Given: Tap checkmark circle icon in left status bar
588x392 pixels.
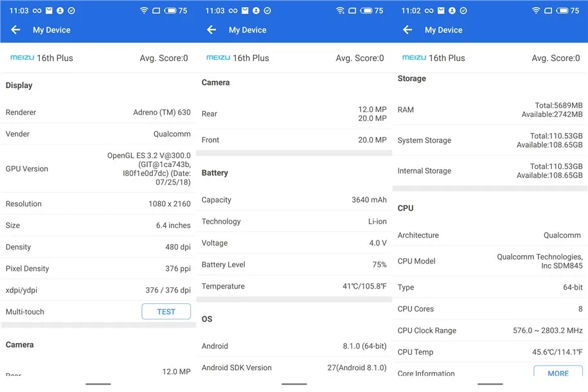Looking at the screenshot, I should (x=71, y=10).
